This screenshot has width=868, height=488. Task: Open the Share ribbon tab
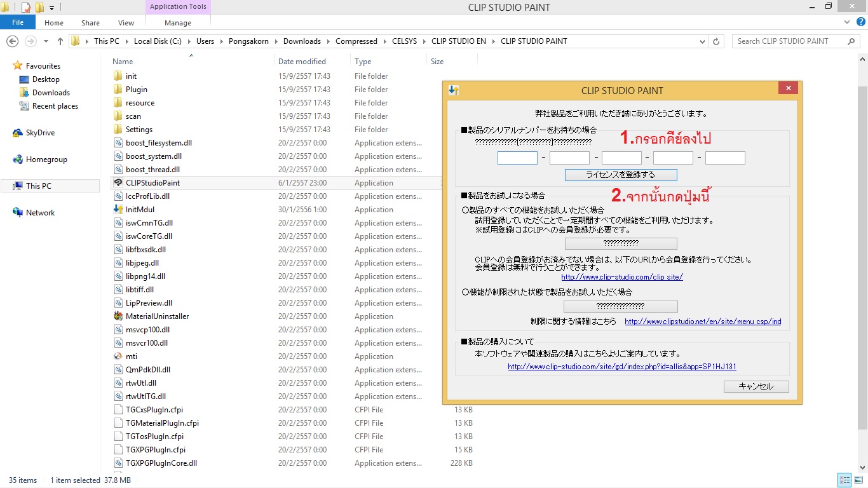tap(90, 23)
